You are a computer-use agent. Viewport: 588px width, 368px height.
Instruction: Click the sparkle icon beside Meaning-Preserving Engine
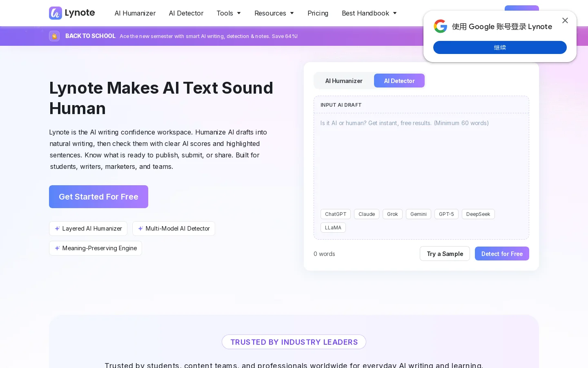tap(57, 248)
